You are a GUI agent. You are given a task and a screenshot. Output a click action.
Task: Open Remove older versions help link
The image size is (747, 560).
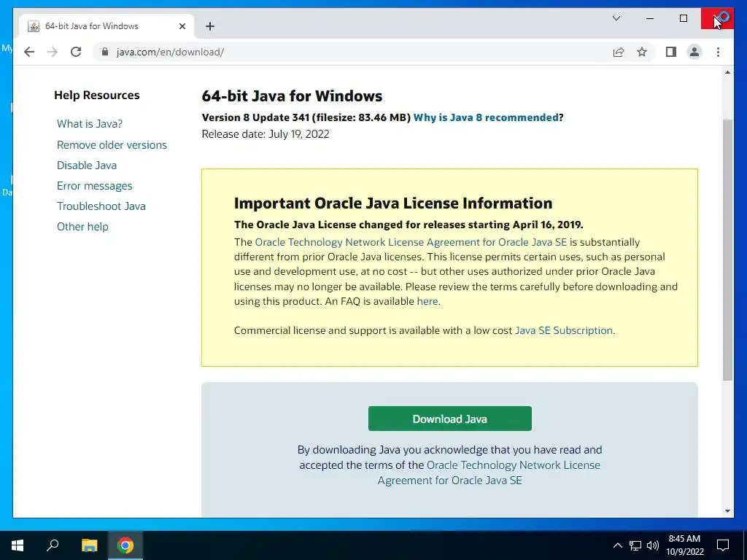coord(112,145)
